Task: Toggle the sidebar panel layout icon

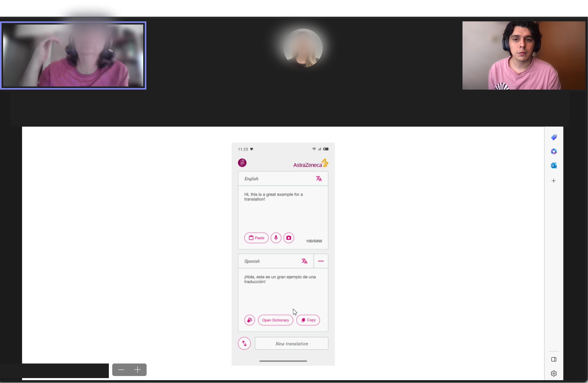Action: coord(554,359)
